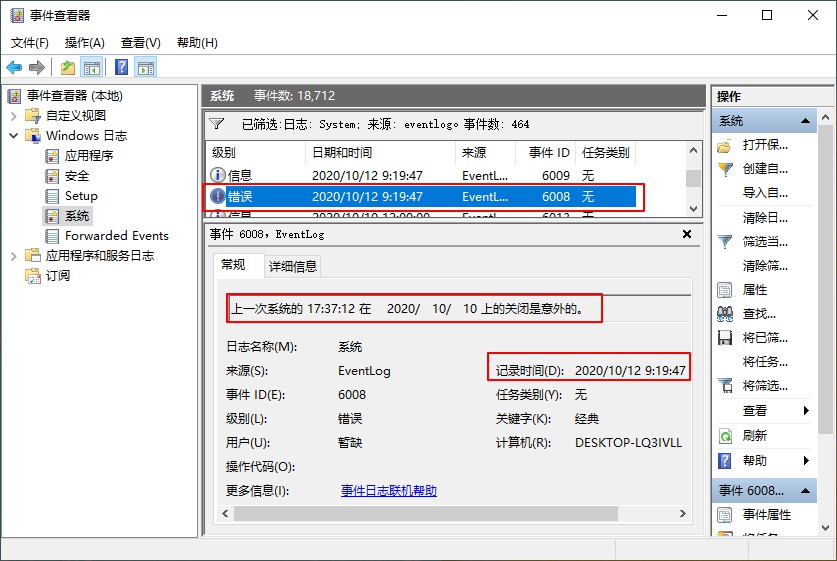Image resolution: width=837 pixels, height=561 pixels.
Task: Select the 应用程序 log in the tree
Action: (89, 156)
